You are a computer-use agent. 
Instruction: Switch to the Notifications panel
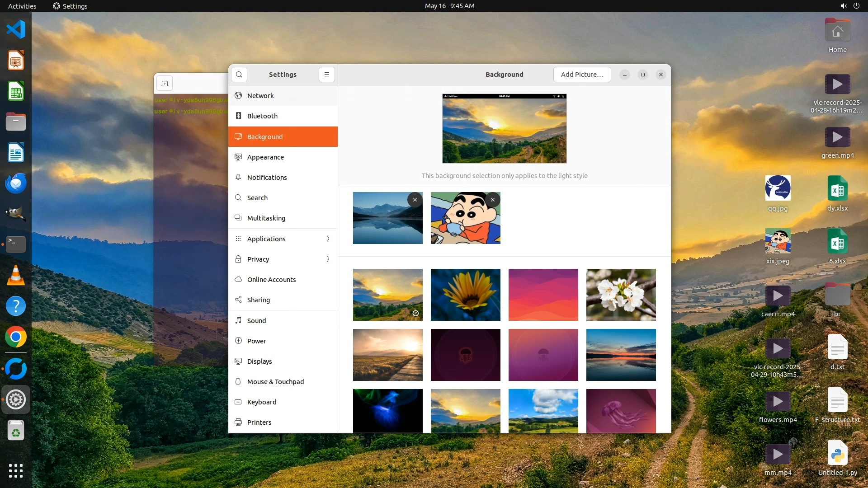267,178
